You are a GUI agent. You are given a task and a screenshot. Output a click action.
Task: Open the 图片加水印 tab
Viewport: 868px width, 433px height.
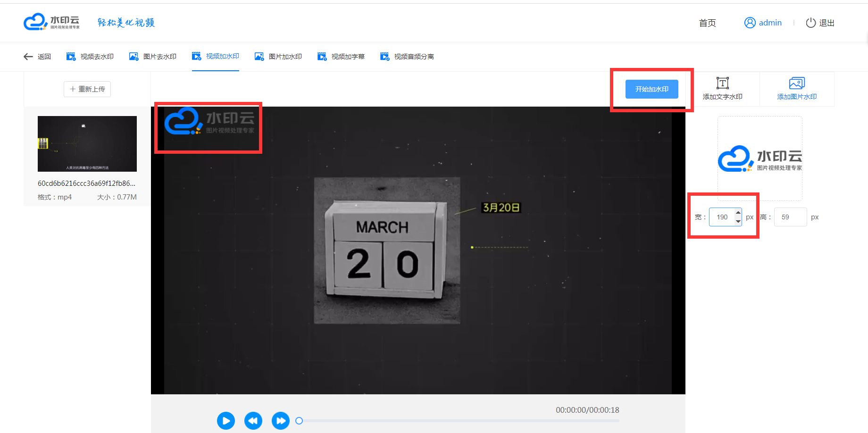[278, 57]
